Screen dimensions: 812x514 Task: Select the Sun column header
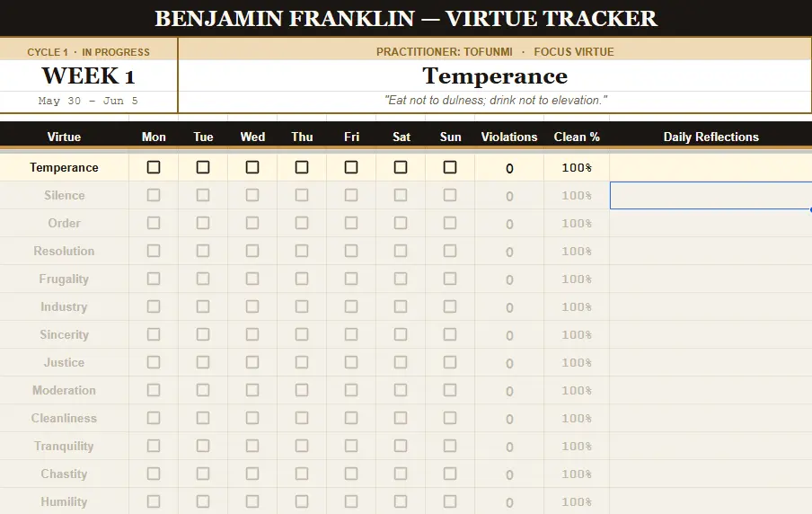click(x=451, y=137)
